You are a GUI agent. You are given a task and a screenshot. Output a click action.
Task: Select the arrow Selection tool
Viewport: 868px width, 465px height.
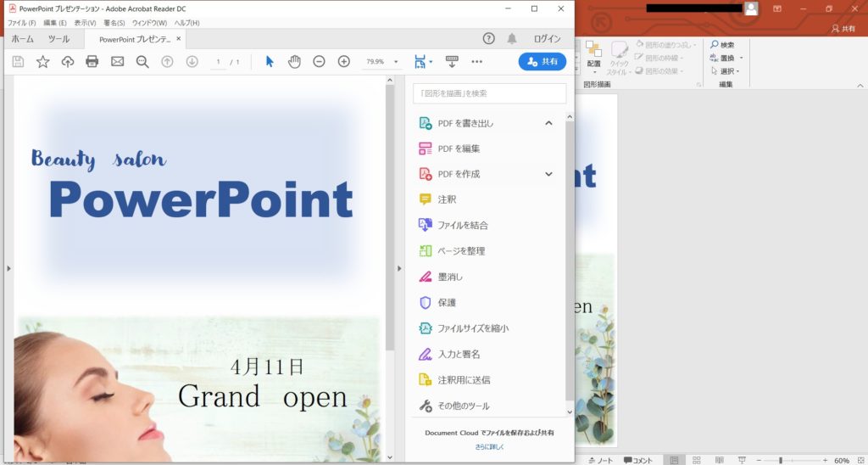point(270,62)
